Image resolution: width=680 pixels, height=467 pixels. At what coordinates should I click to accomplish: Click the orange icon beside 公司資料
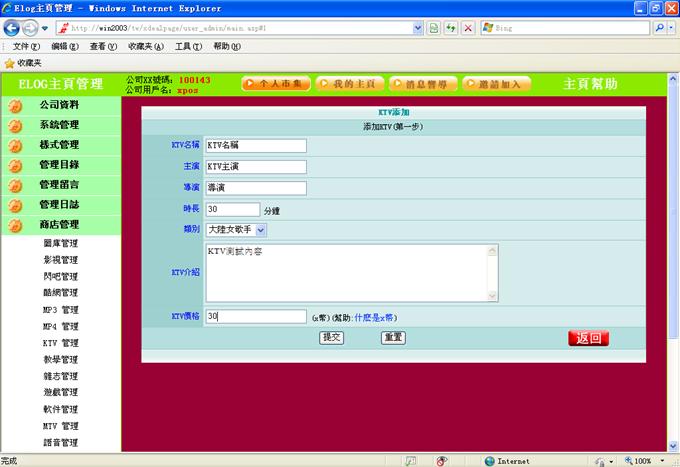15,105
